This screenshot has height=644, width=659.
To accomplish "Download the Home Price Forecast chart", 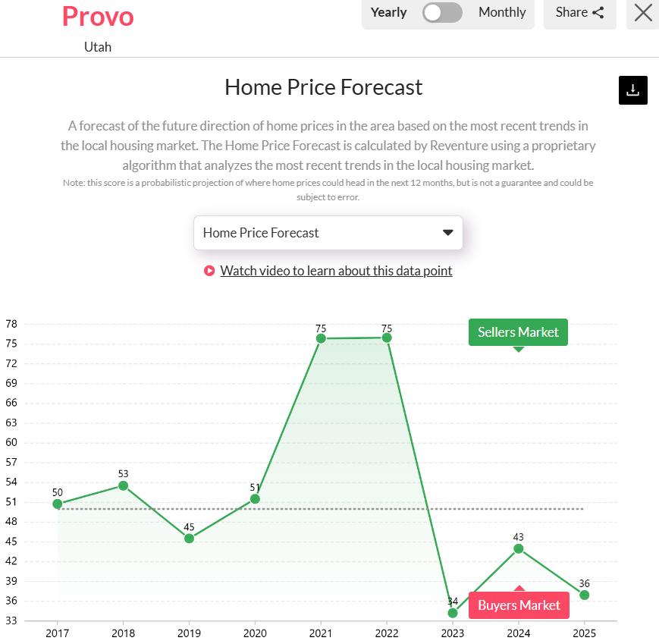I will [x=632, y=90].
